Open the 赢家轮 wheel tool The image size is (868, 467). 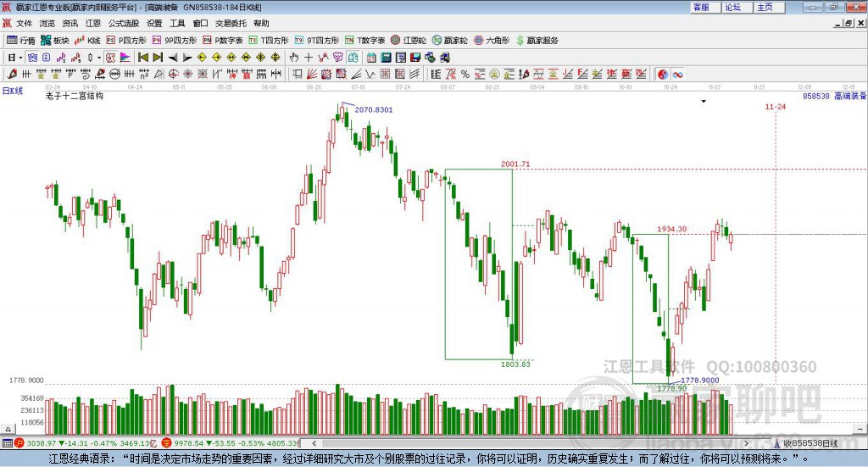pos(449,41)
